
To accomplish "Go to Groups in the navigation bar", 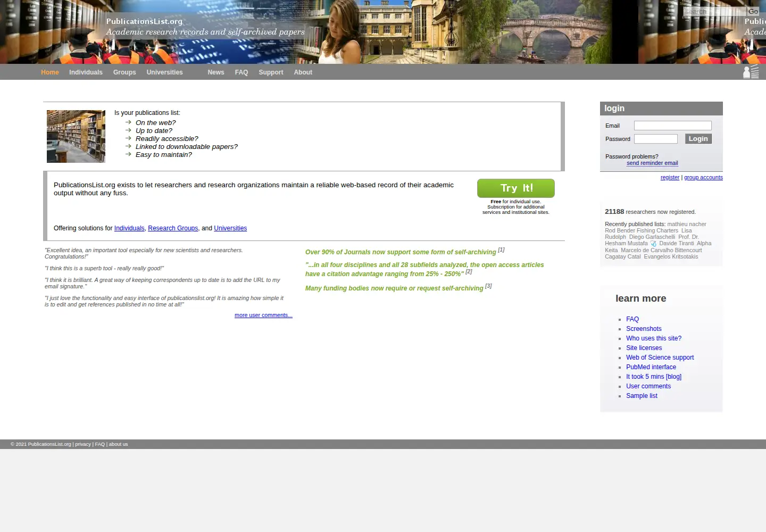I will (x=124, y=72).
